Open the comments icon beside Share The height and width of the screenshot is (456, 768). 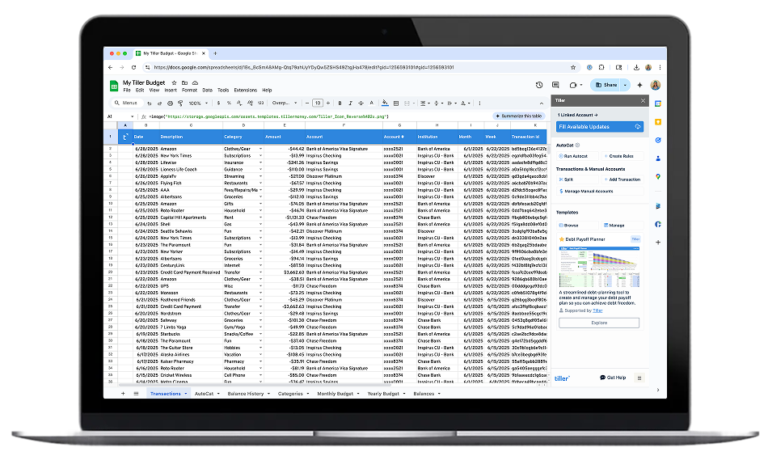click(x=555, y=85)
